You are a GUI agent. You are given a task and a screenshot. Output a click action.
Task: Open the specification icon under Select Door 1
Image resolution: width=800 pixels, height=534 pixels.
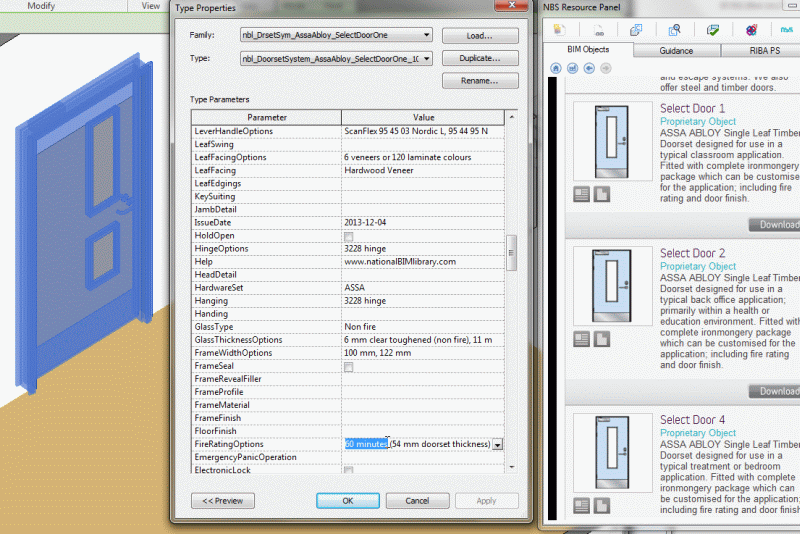tap(582, 194)
